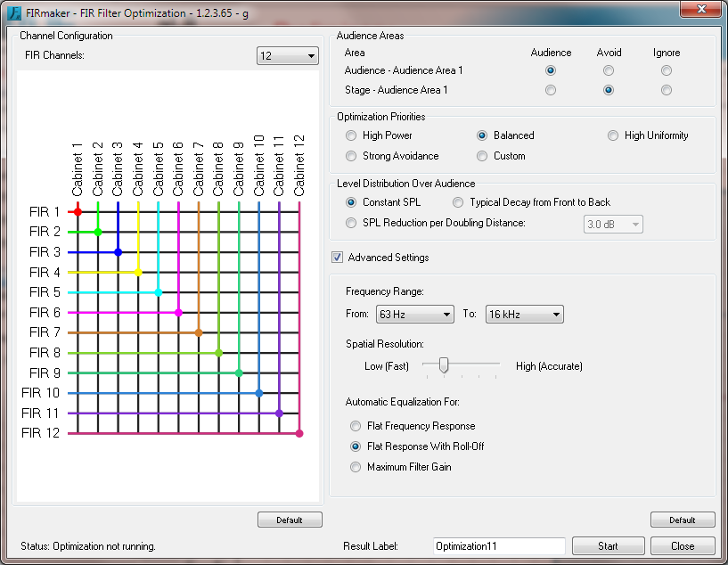The width and height of the screenshot is (728, 565).
Task: Set Audience - Audience Area 1 to Avoid
Action: [609, 70]
